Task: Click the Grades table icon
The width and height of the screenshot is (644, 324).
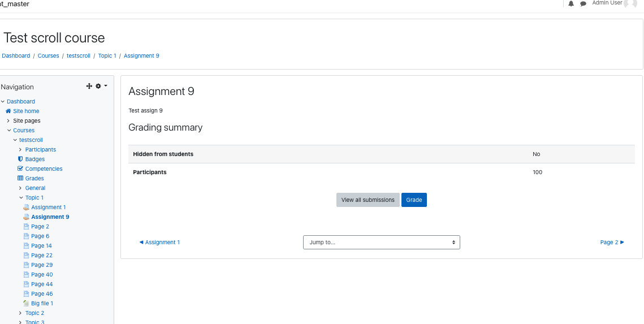Action: click(20, 178)
